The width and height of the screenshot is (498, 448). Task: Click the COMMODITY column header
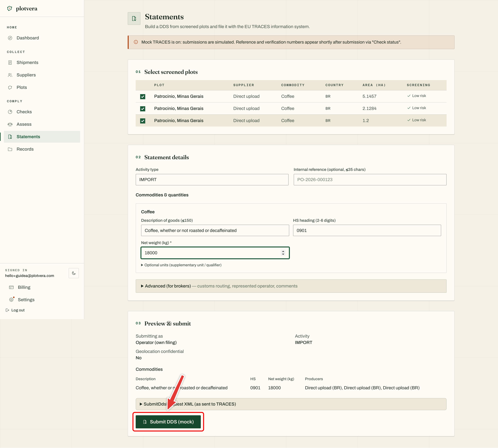tap(293, 85)
